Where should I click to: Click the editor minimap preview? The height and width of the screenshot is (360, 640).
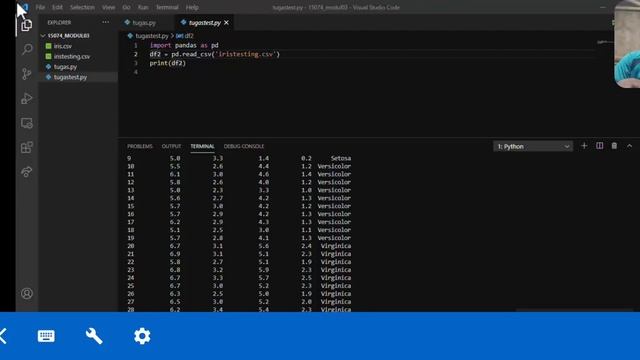coord(604,42)
